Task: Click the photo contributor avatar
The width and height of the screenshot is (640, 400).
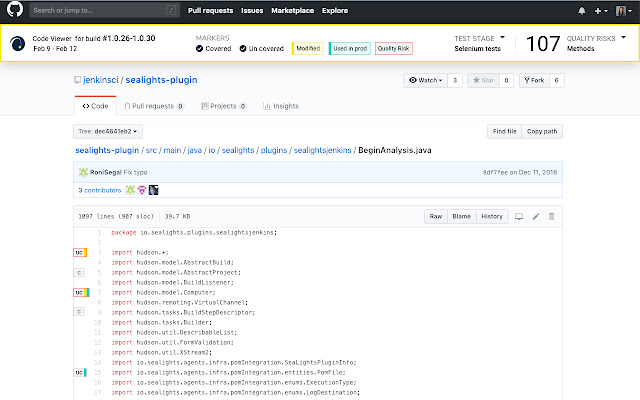Action: click(x=153, y=190)
